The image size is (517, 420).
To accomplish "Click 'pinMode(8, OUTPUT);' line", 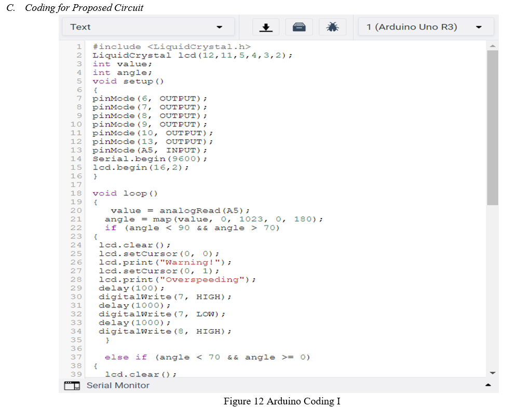I will (x=149, y=116).
